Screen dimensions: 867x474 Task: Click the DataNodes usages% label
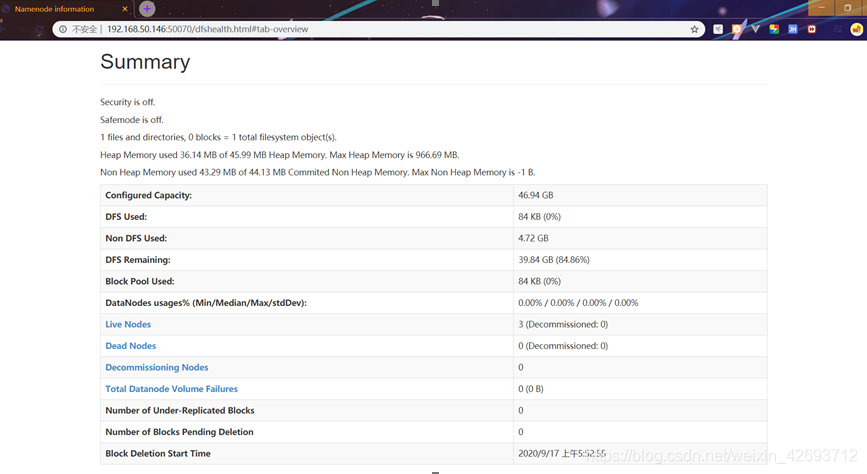coord(206,303)
